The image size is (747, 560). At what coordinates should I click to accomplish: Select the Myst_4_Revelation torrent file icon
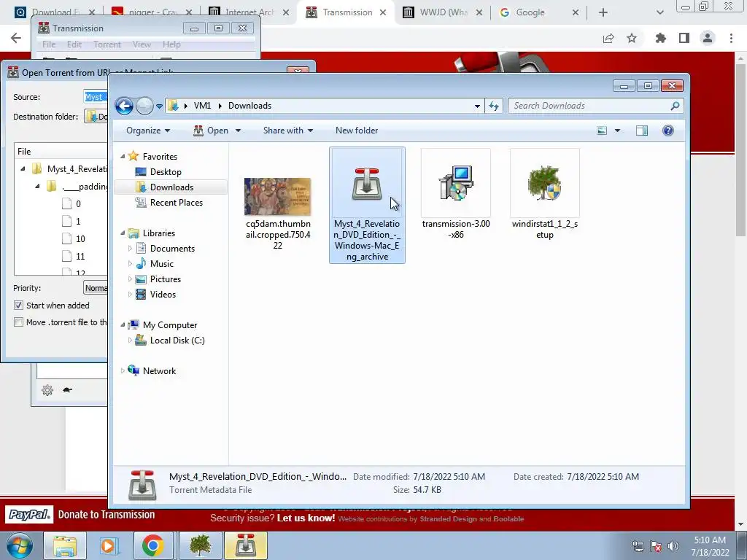[x=367, y=183]
